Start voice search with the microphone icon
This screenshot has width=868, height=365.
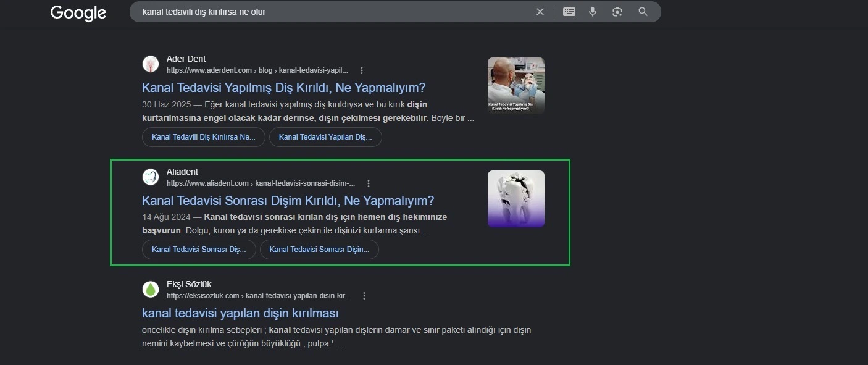point(593,12)
